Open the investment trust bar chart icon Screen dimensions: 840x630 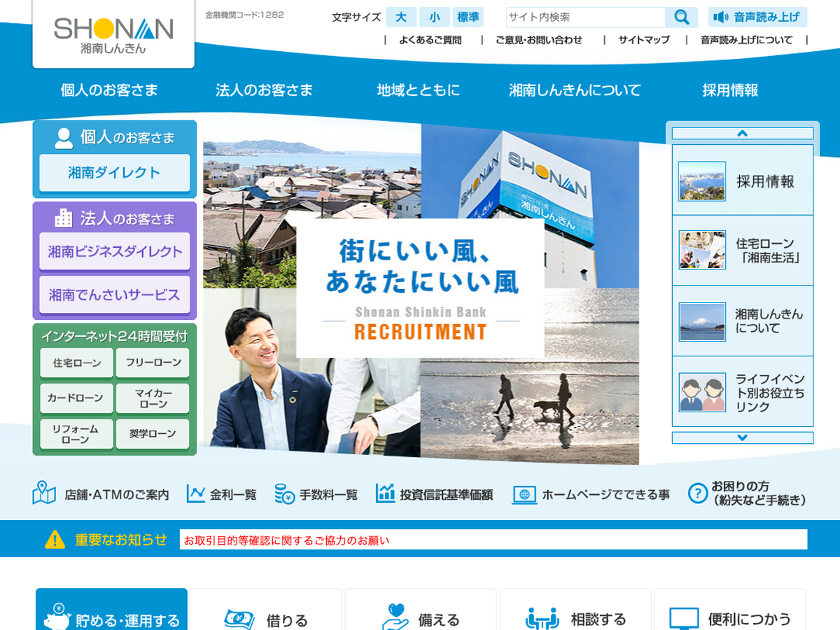click(x=385, y=493)
